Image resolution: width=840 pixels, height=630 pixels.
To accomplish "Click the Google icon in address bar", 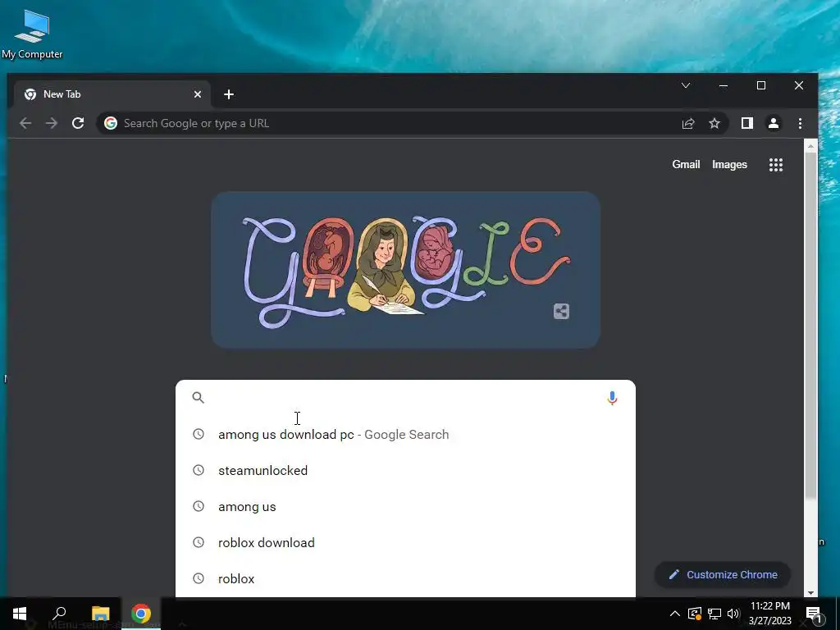I will pyautogui.click(x=111, y=123).
